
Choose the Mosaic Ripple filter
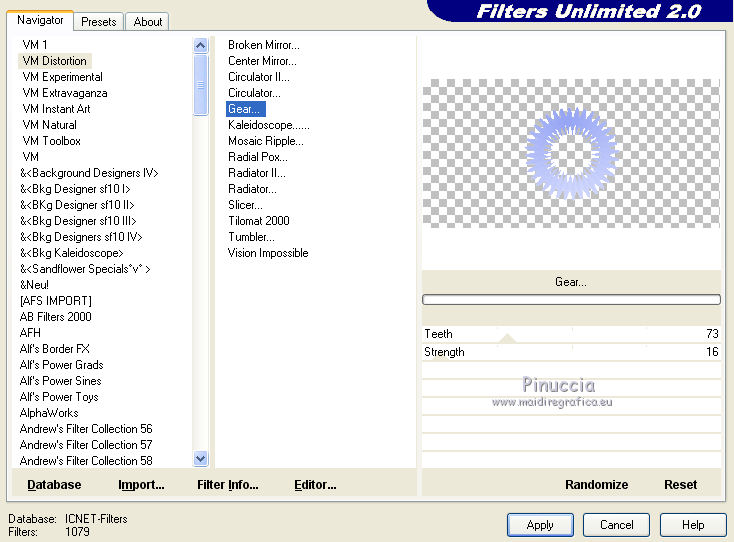[265, 141]
